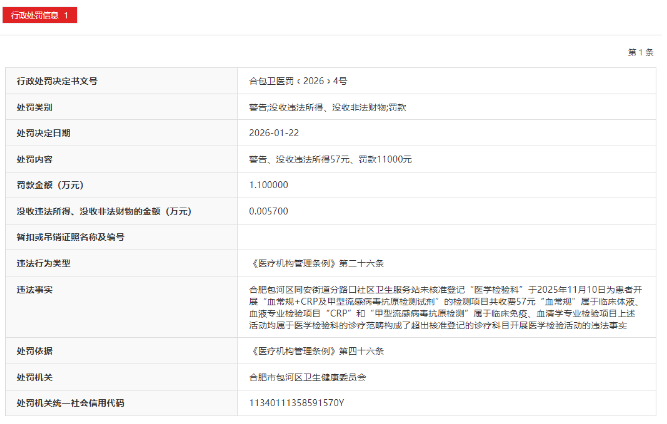Select the 行政处罚信息 1 red tab
Image resolution: width=667 pixels, height=424 pixels.
pyautogui.click(x=39, y=16)
